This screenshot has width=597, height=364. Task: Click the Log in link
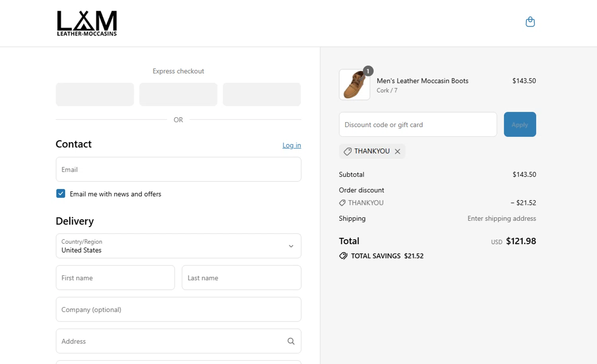point(292,145)
